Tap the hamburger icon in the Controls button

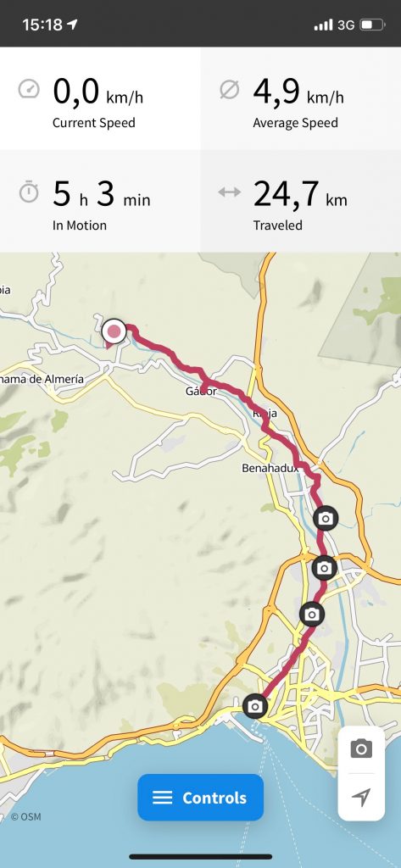tap(163, 797)
